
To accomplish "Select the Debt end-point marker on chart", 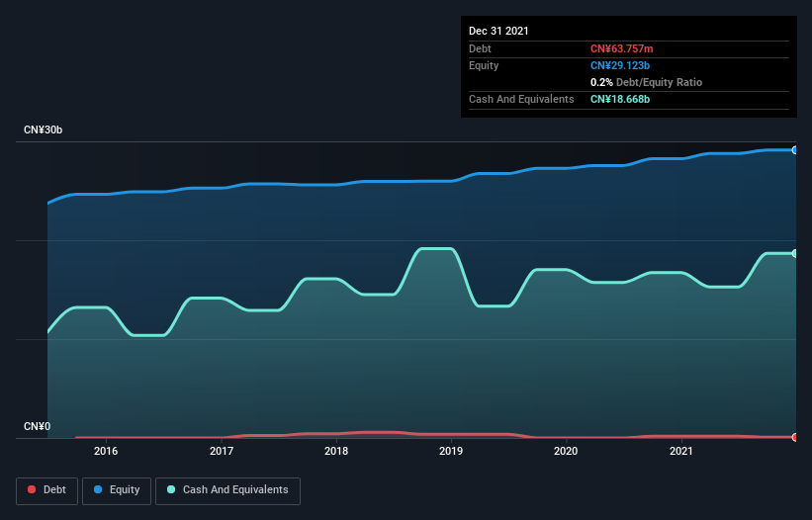I will pyautogui.click(x=795, y=437).
